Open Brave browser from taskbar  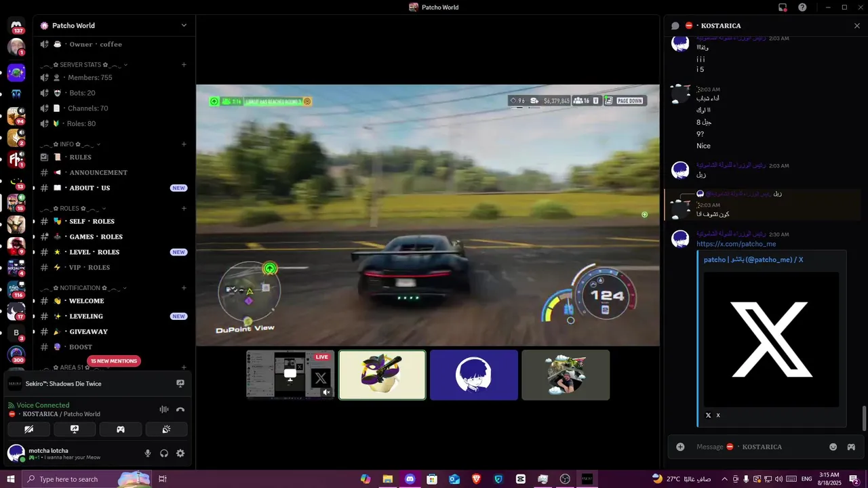pos(476,479)
